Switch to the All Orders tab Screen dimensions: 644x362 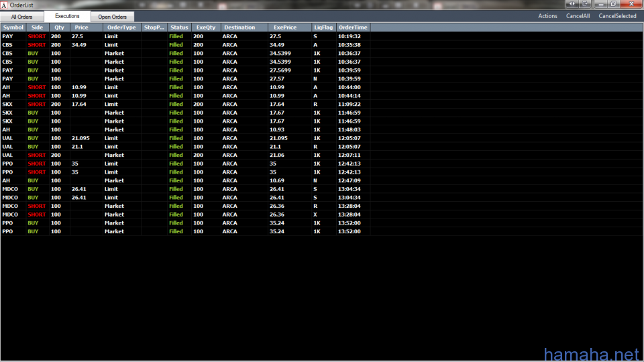pos(21,16)
